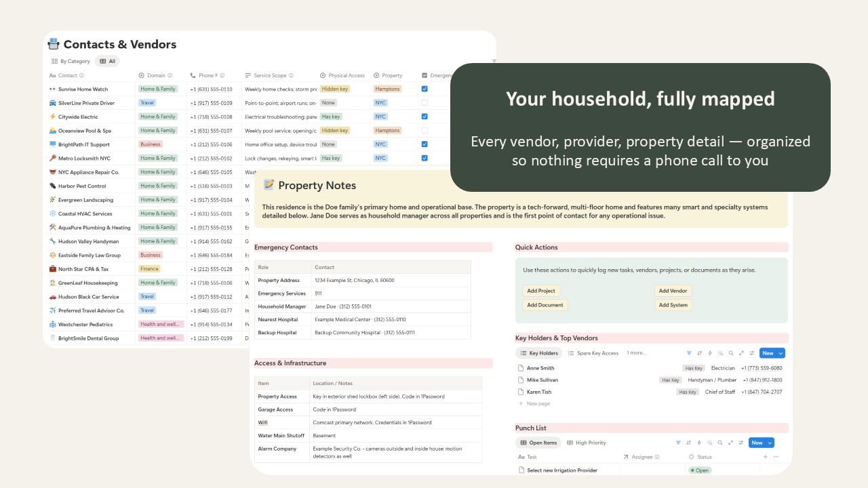Click the Open status tag in Punch List
The height and width of the screenshot is (488, 868).
coord(700,470)
